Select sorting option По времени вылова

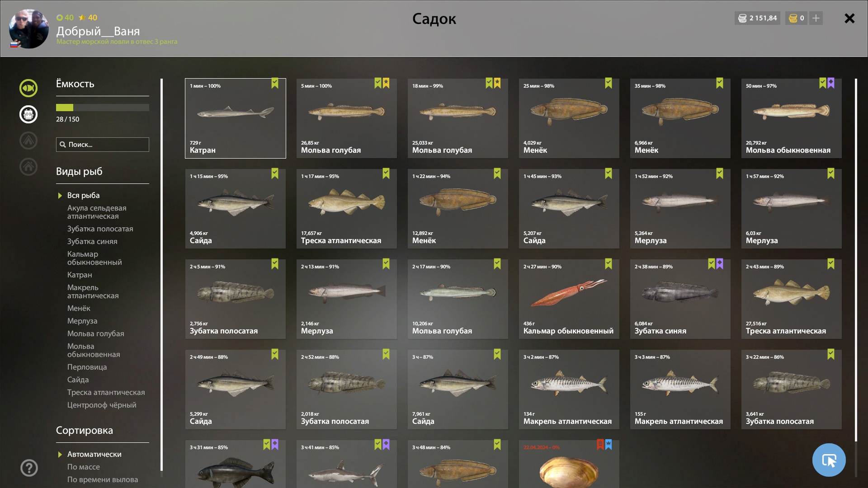coord(103,479)
